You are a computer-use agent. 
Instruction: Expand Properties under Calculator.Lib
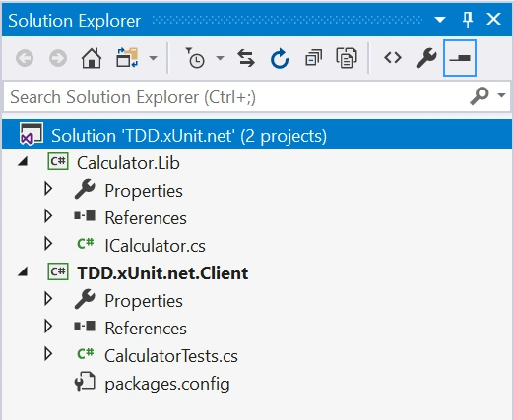coord(48,189)
